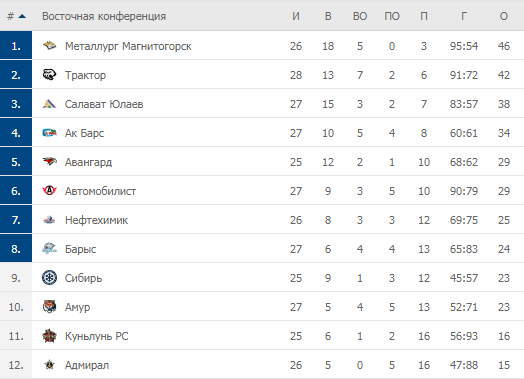
Task: Sort the table by the # rank arrow
Action: [x=22, y=16]
